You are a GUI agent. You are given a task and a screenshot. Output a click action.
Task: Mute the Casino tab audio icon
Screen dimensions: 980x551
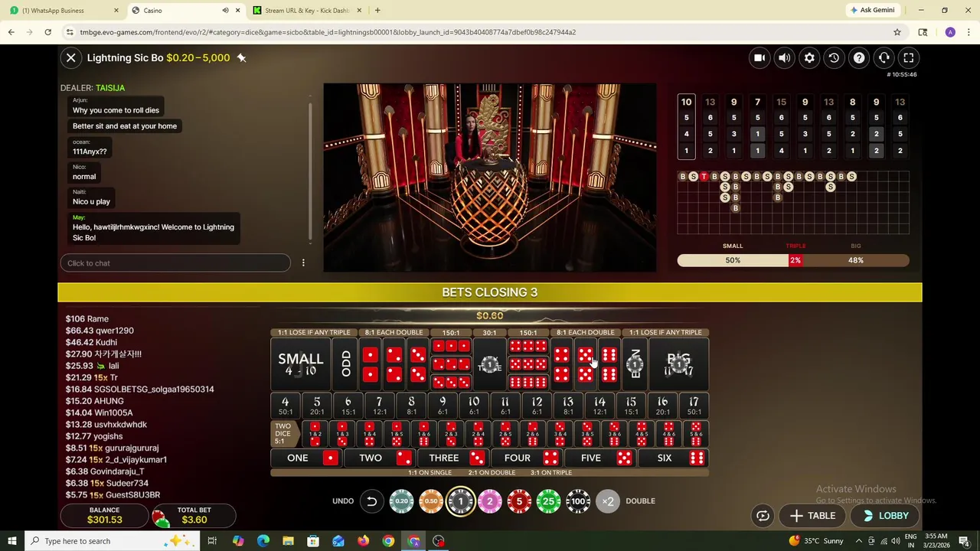tap(225, 10)
